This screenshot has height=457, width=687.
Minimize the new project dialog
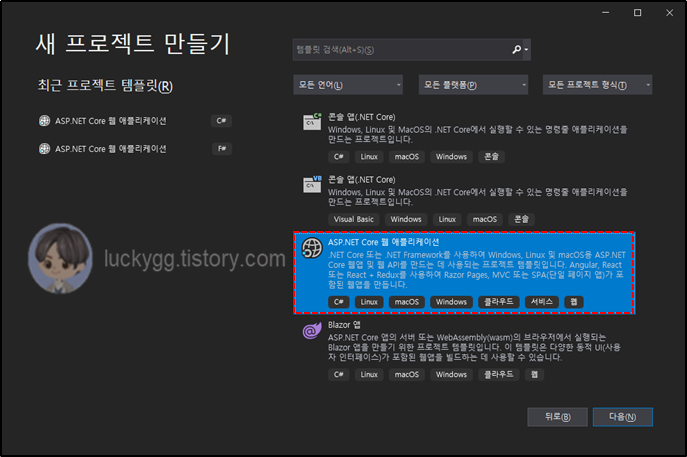click(x=606, y=13)
